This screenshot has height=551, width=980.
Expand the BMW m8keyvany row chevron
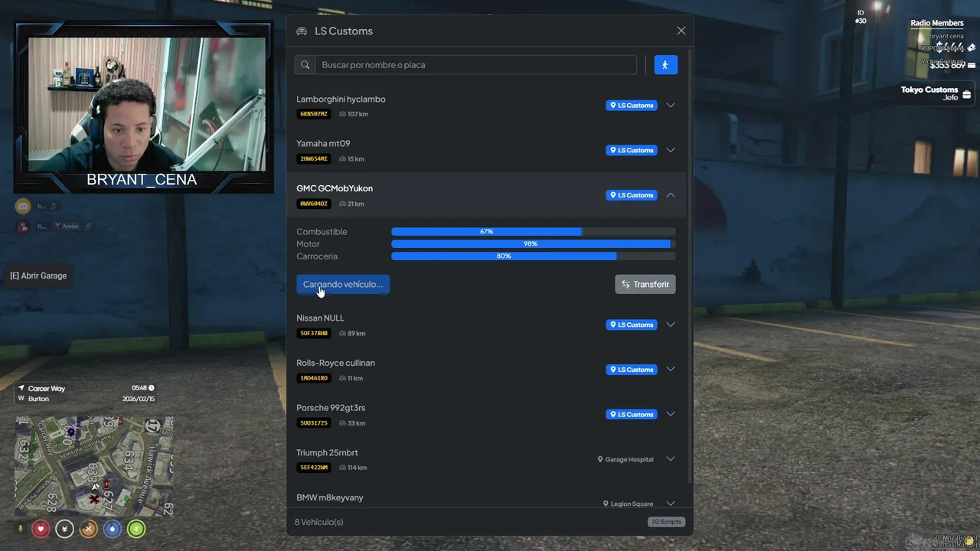click(x=670, y=504)
